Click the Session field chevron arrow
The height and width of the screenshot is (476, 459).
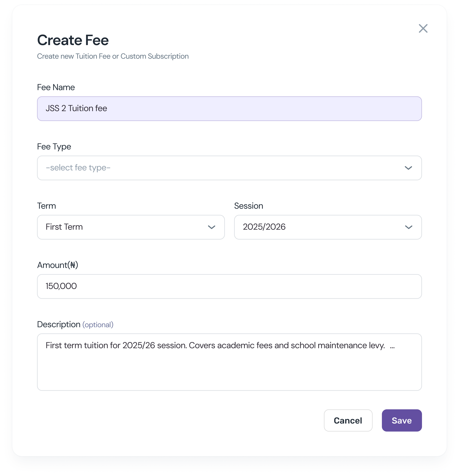(x=408, y=227)
